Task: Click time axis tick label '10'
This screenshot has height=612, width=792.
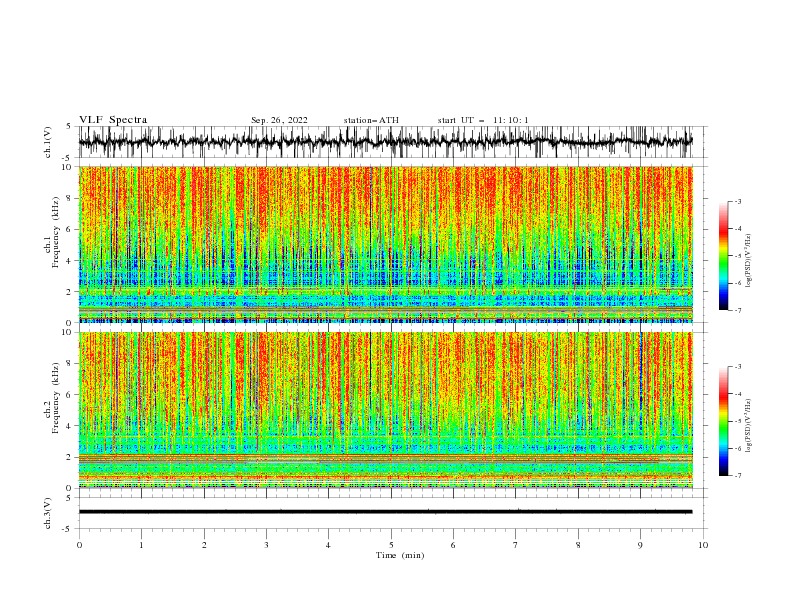Action: point(703,545)
